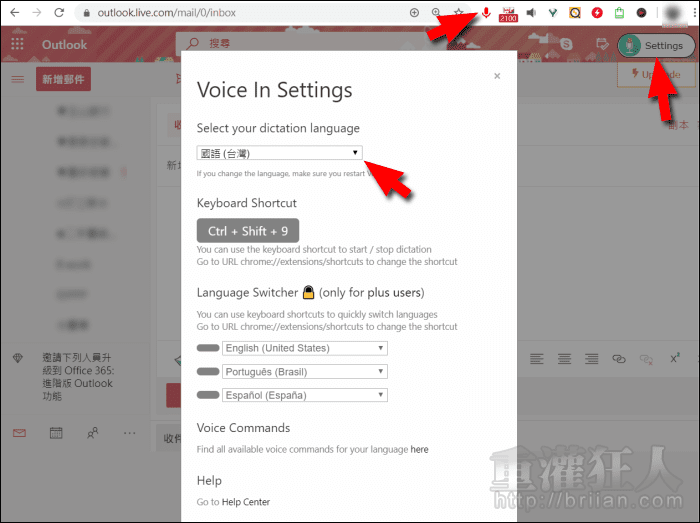Toggle the Outlook hamburger navigation menu
This screenshot has height=523, width=700.
click(17, 80)
